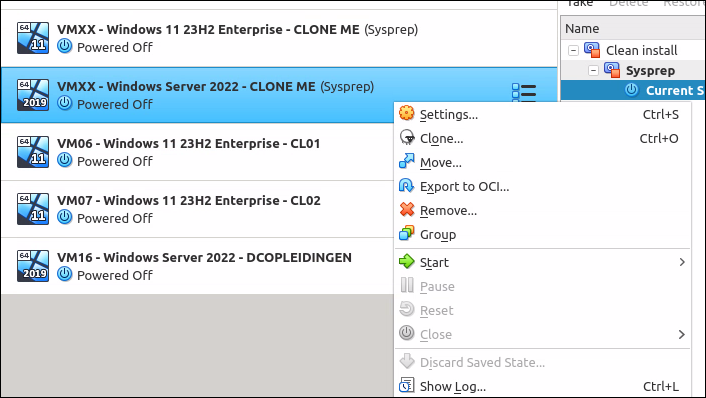
Task: Click Powered Off text under VM06
Action: coord(115,161)
